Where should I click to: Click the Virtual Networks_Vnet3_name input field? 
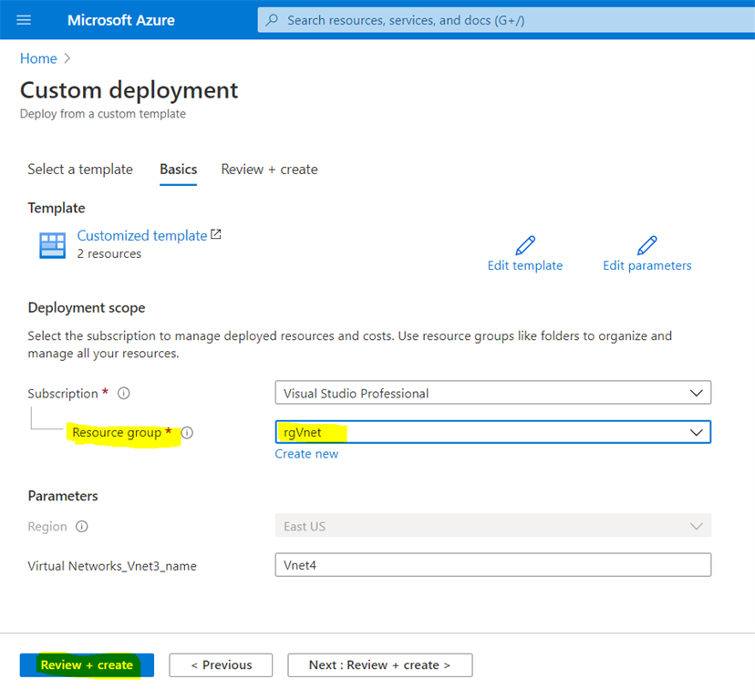(492, 565)
